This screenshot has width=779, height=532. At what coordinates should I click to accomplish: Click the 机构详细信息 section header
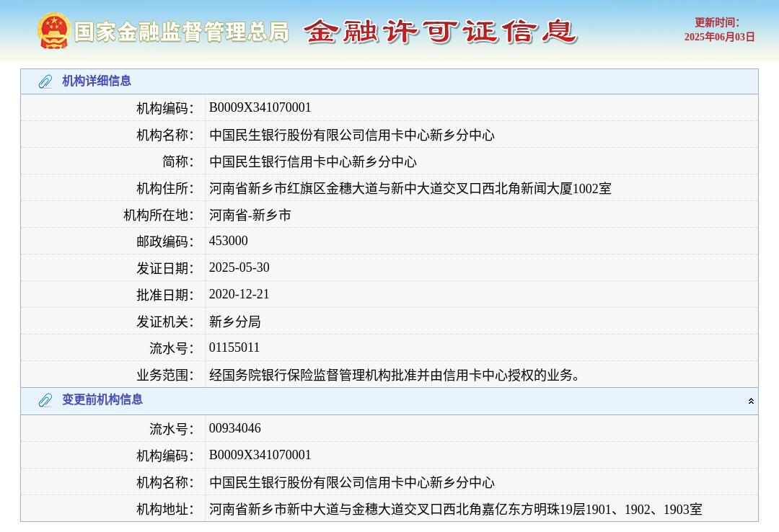(389, 81)
